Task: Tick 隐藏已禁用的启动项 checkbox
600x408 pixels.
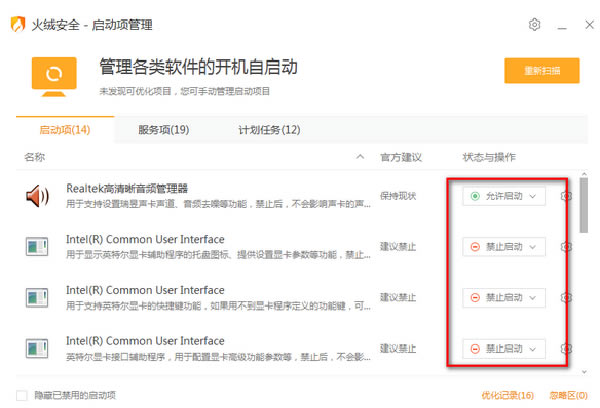Action: (x=21, y=395)
